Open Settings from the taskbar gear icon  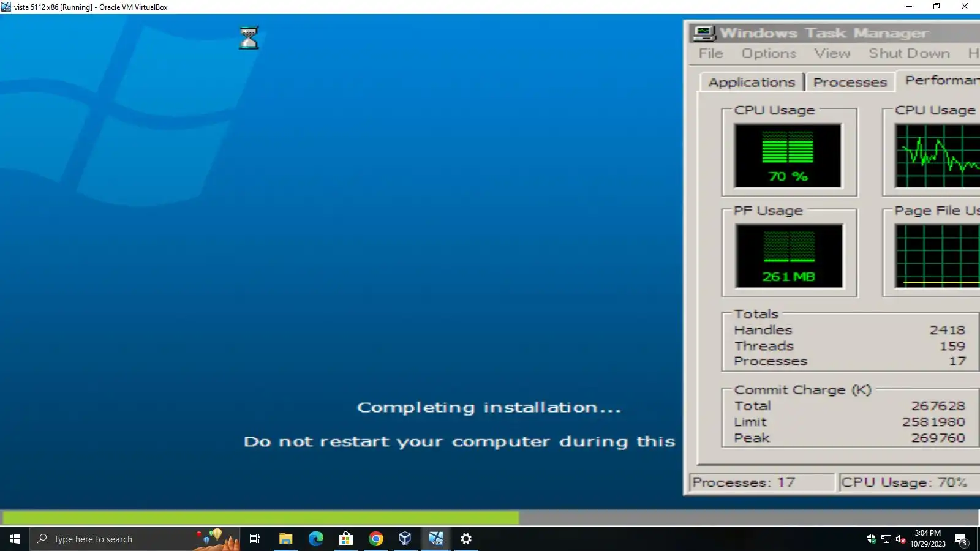[466, 539]
